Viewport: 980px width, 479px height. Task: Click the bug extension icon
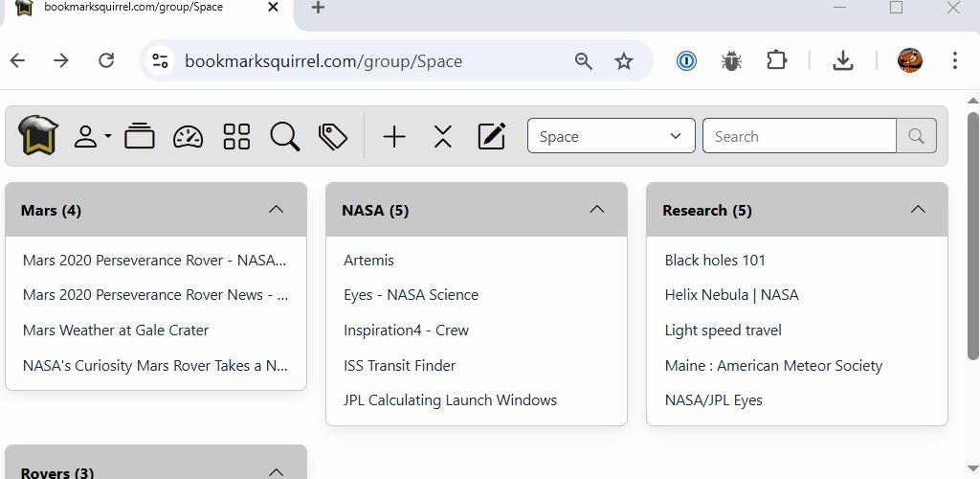pyautogui.click(x=731, y=60)
